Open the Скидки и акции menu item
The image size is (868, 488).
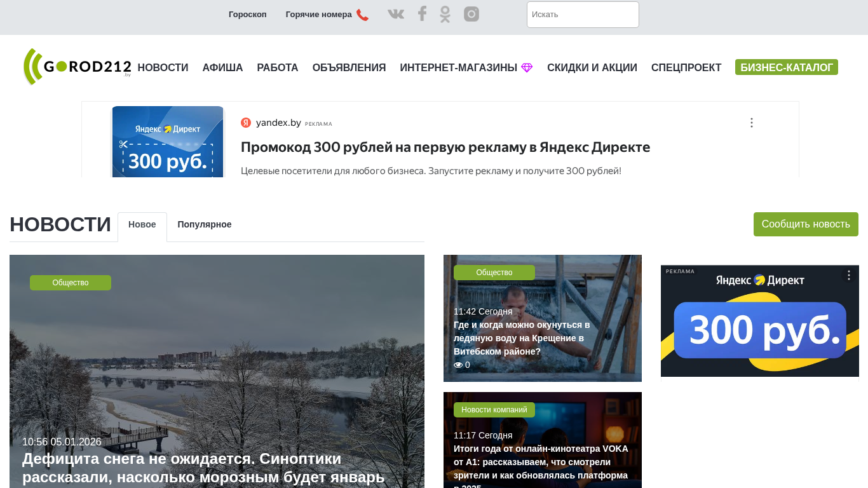(x=592, y=68)
